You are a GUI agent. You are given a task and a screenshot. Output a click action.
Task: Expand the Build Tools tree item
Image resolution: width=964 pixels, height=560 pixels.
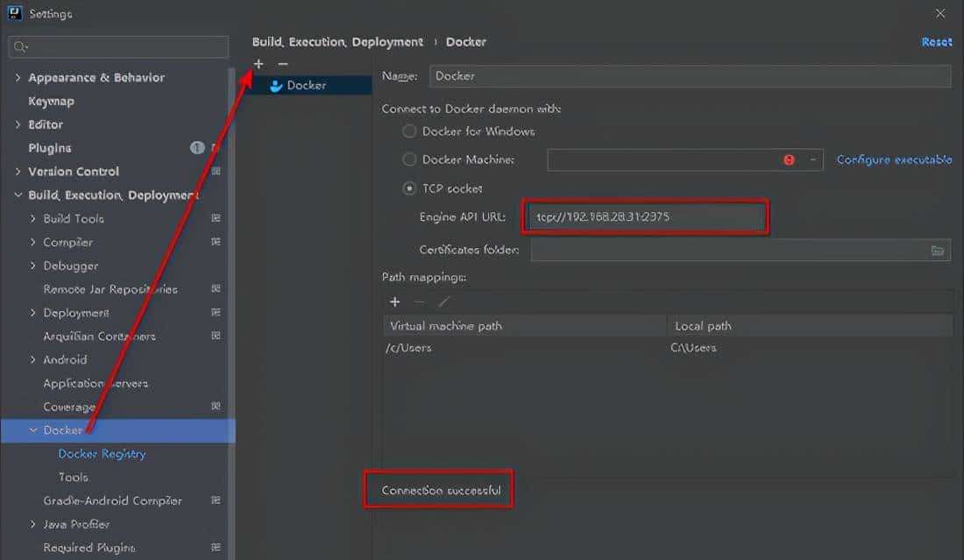32,218
